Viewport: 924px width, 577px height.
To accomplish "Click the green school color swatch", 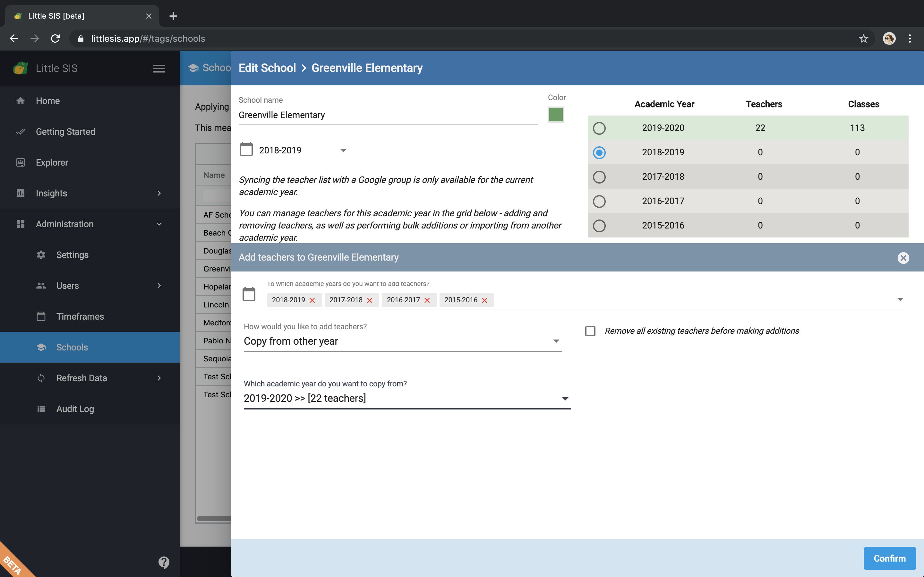I will pos(555,115).
